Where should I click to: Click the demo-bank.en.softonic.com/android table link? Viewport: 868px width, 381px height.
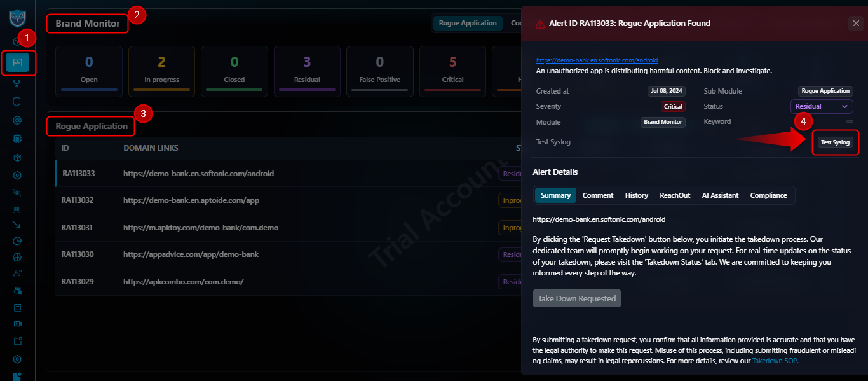199,174
